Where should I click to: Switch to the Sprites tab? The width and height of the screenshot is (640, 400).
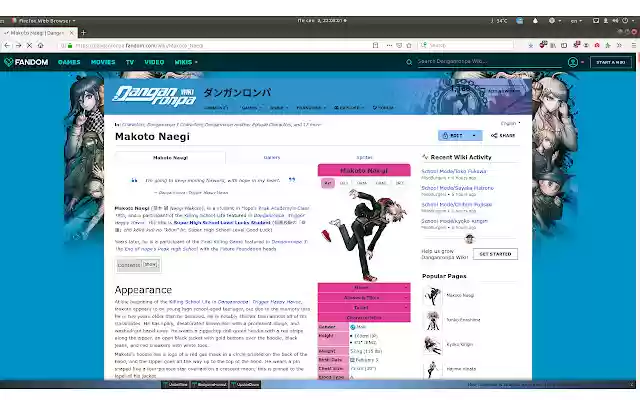[364, 158]
